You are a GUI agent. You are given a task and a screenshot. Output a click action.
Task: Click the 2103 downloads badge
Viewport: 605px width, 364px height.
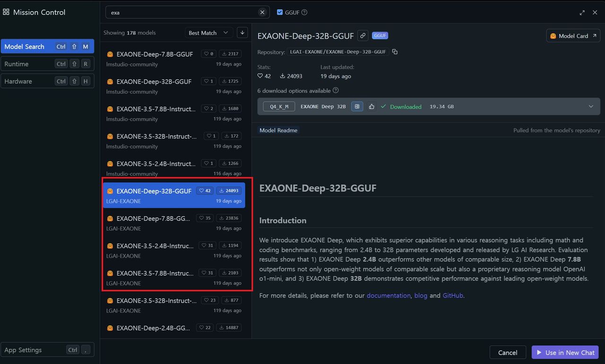coord(230,273)
